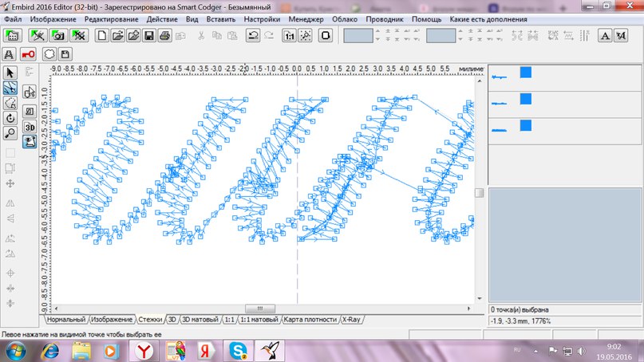Click the New document icon
Viewport: 644px width, 362px height.
click(x=101, y=35)
